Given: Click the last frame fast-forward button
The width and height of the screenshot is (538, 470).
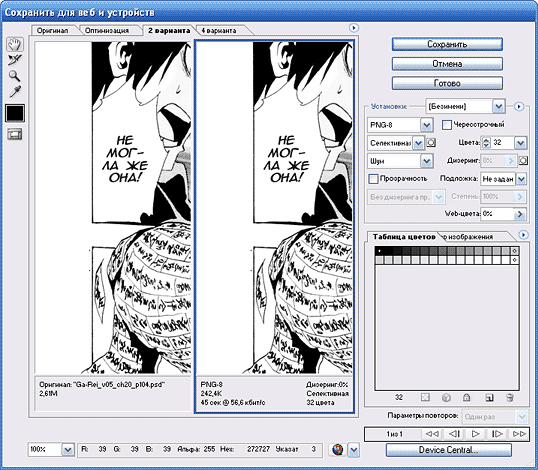Looking at the screenshot, I should (519, 434).
